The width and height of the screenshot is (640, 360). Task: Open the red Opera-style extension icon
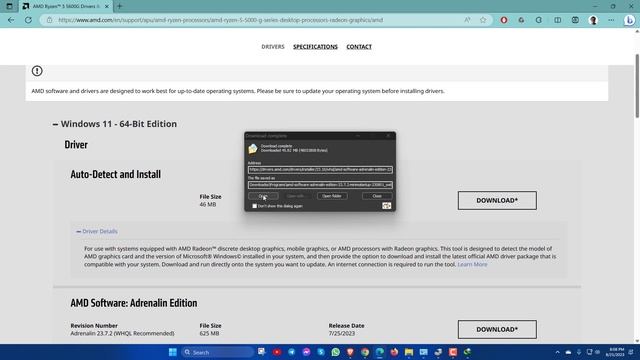coord(504,20)
